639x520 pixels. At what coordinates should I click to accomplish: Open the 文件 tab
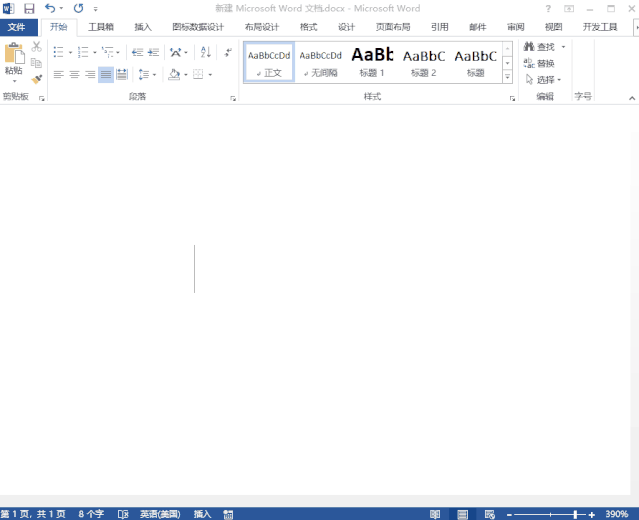pyautogui.click(x=17, y=27)
